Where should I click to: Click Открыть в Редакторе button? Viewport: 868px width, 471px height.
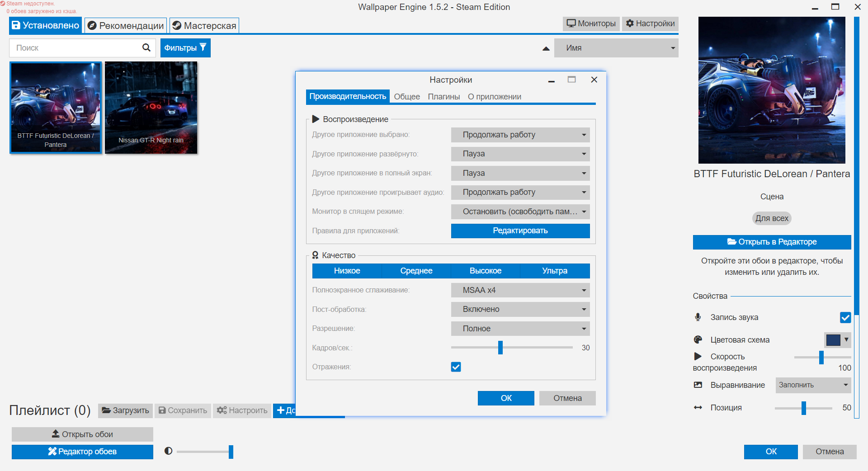772,242
